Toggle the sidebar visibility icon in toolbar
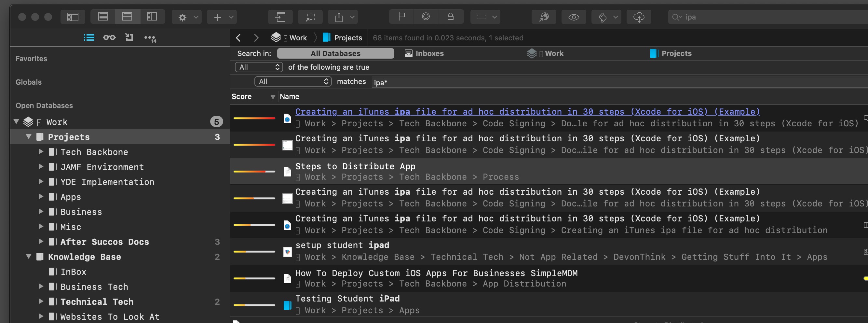 73,17
